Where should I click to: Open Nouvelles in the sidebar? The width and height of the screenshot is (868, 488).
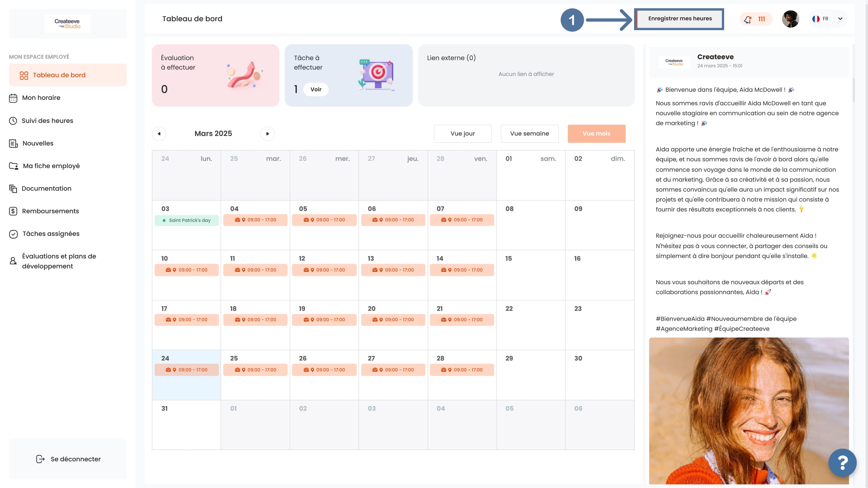(38, 143)
